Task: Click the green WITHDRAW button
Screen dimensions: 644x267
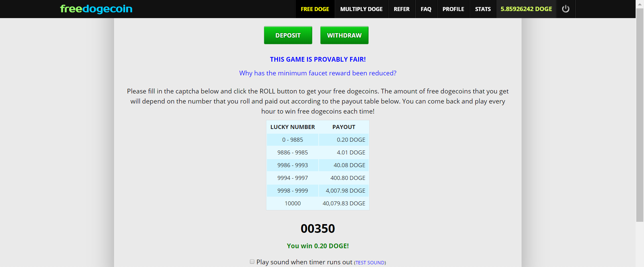Action: coord(344,35)
